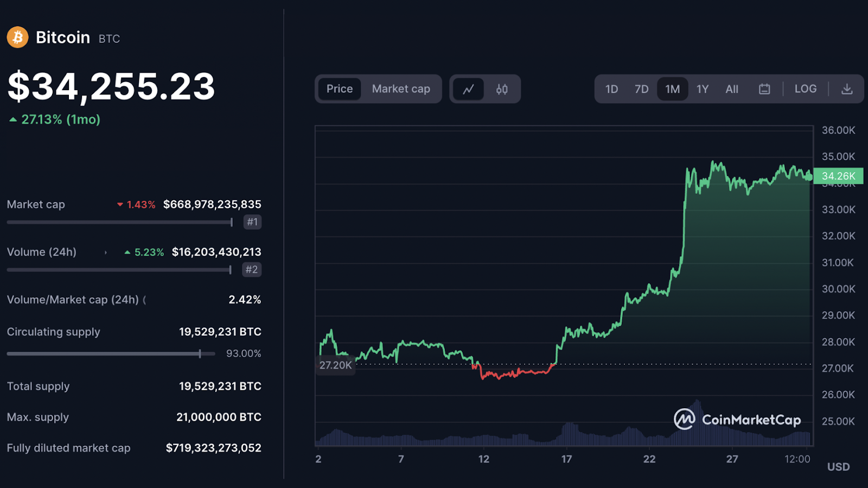Click the orange Bitcoin logo icon
Image resolution: width=868 pixels, height=488 pixels.
pos(18,37)
